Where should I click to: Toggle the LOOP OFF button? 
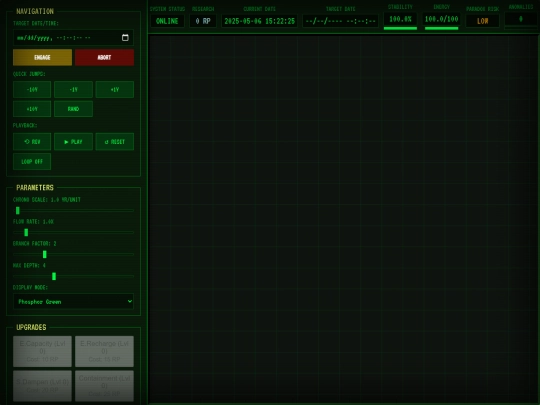[32, 162]
